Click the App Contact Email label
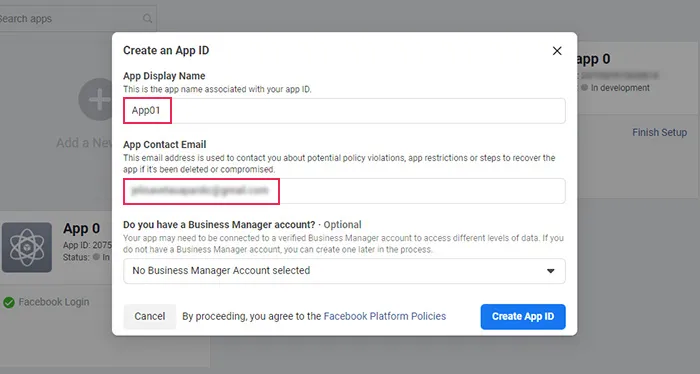 coord(165,145)
